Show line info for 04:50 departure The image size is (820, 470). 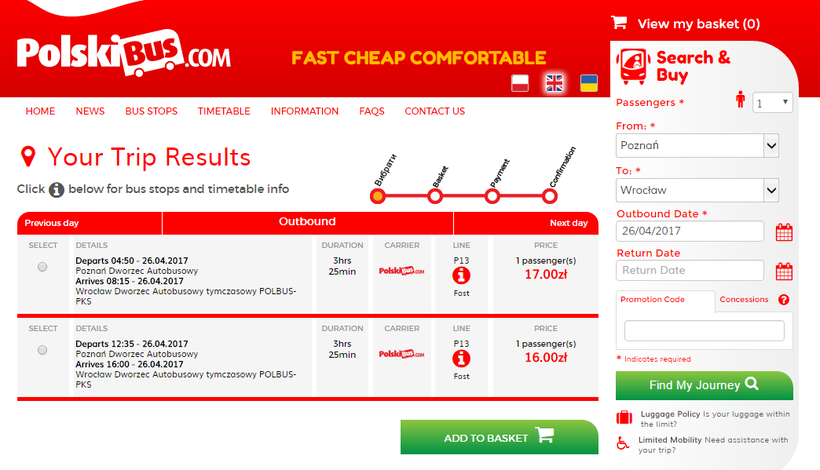coord(461,276)
